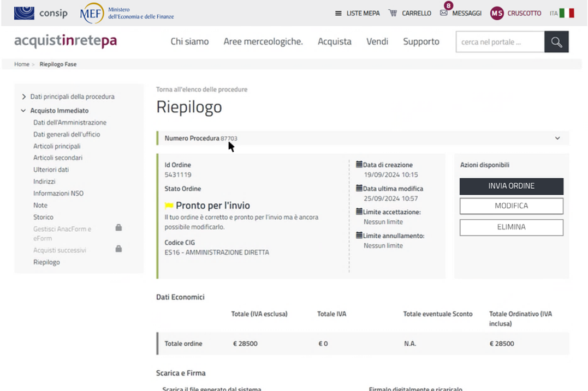Click the Liste MEPA hamburger icon
The image size is (588, 391).
tap(338, 13)
